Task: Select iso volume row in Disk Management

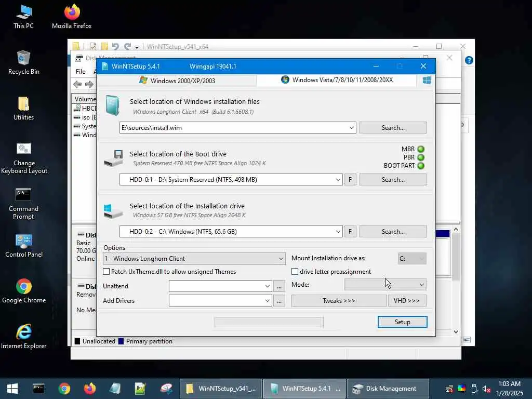Action: point(85,117)
